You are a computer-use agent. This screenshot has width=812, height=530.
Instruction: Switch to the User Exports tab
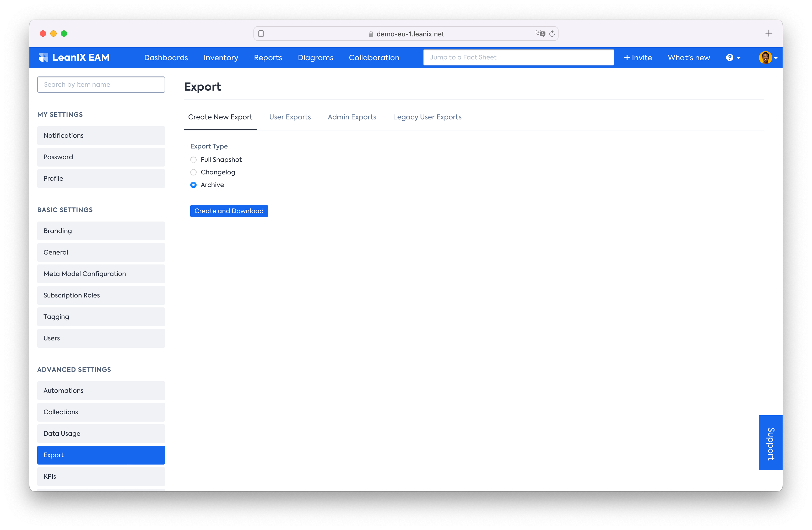[290, 117]
